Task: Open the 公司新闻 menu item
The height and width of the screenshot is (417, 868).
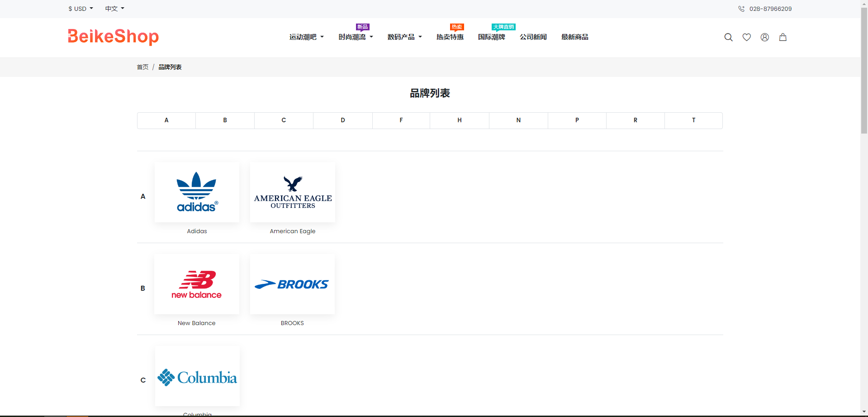Action: (533, 37)
